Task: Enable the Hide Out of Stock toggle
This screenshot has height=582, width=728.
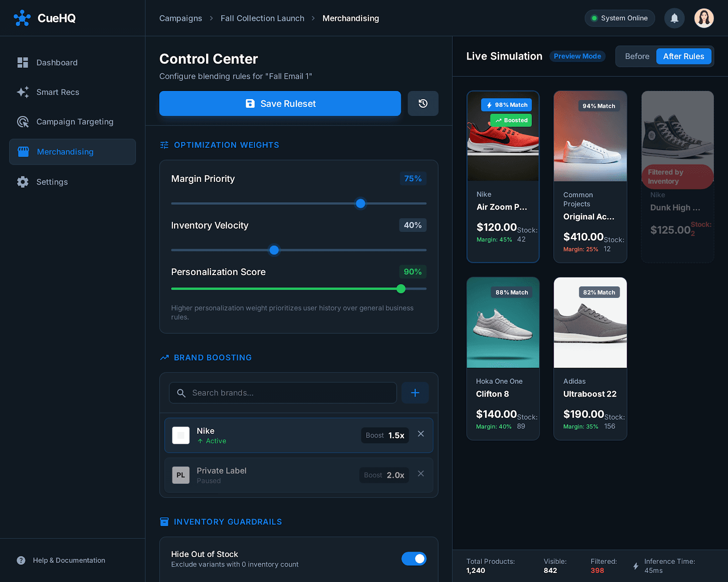Action: pos(414,559)
